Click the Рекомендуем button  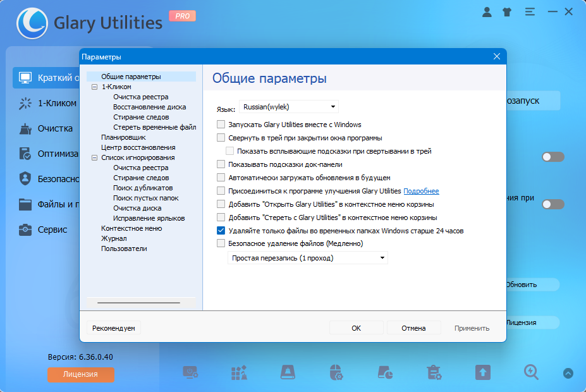[x=114, y=328]
